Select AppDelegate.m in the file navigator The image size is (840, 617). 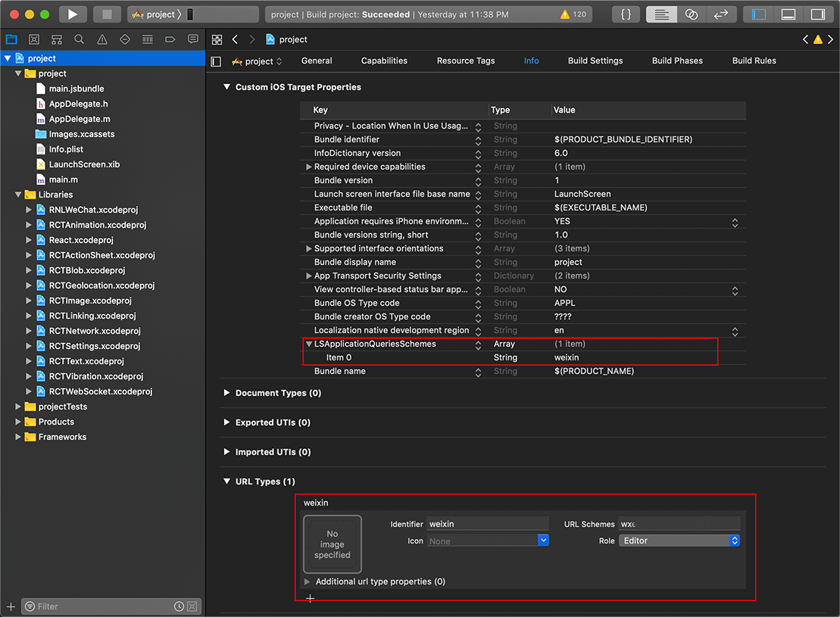click(80, 119)
